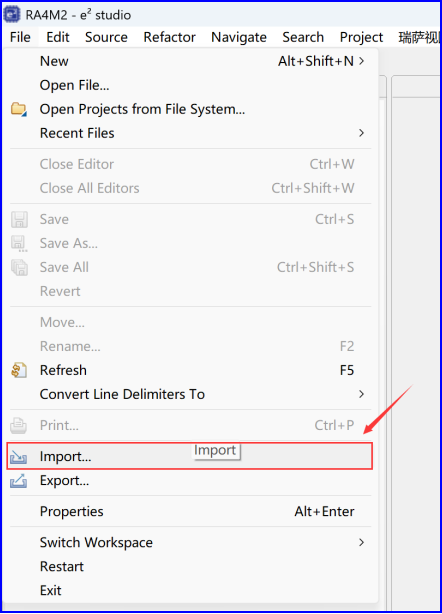
Task: Click the Open Projects folder icon
Action: point(18,109)
